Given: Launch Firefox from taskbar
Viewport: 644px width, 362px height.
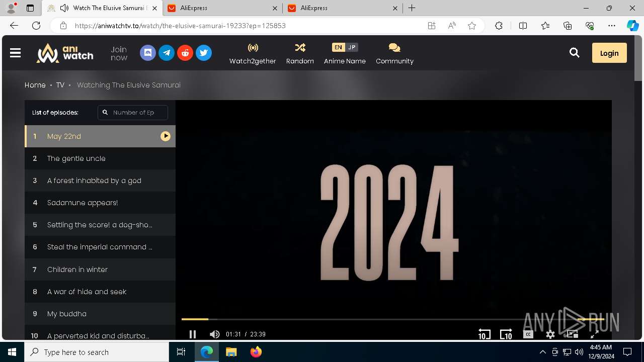Looking at the screenshot, I should (x=256, y=352).
